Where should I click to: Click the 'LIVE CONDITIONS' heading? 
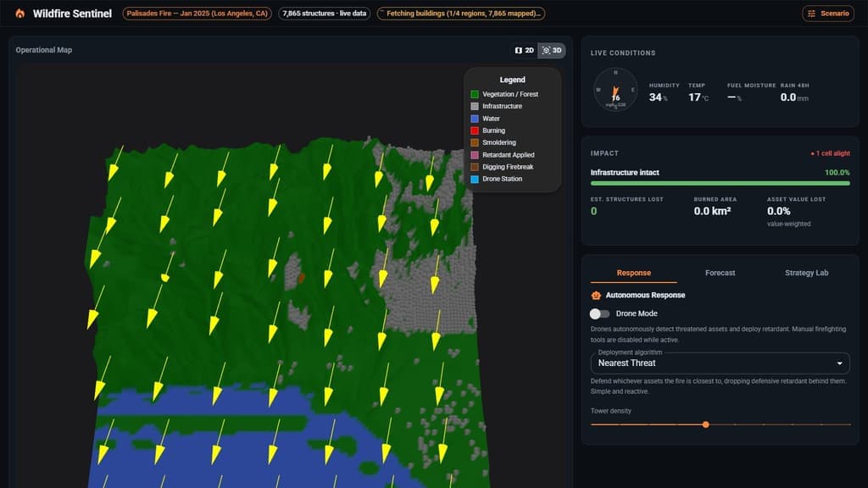(x=623, y=53)
